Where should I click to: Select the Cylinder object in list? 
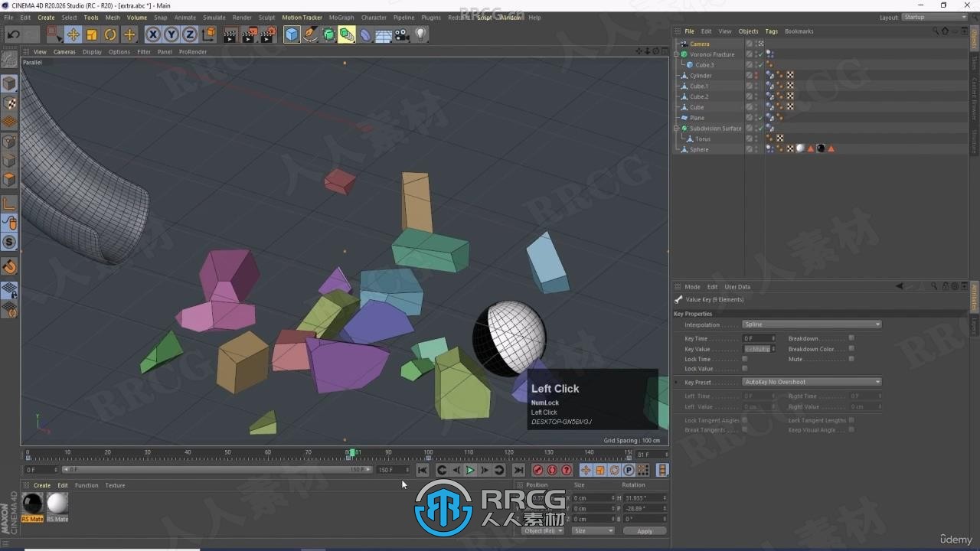[701, 76]
